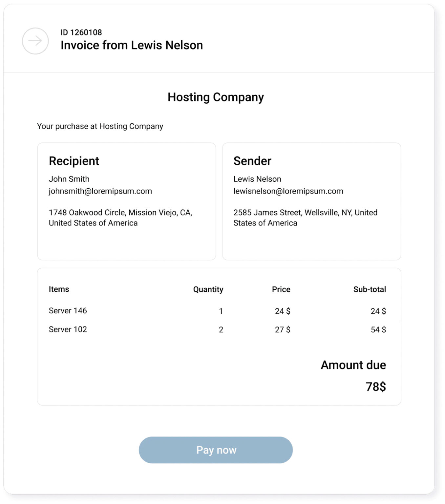Click the recipient name John Smith
The height and width of the screenshot is (504, 445).
(x=69, y=179)
